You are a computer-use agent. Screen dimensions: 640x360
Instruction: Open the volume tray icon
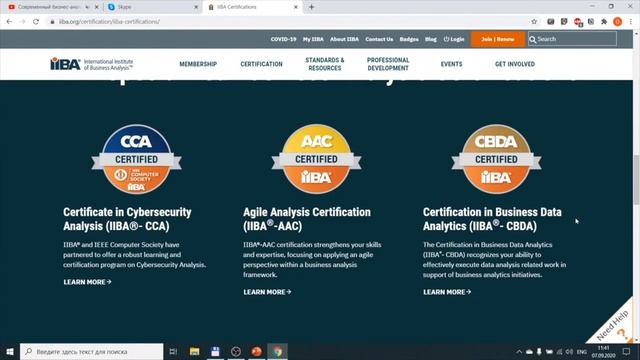click(569, 352)
